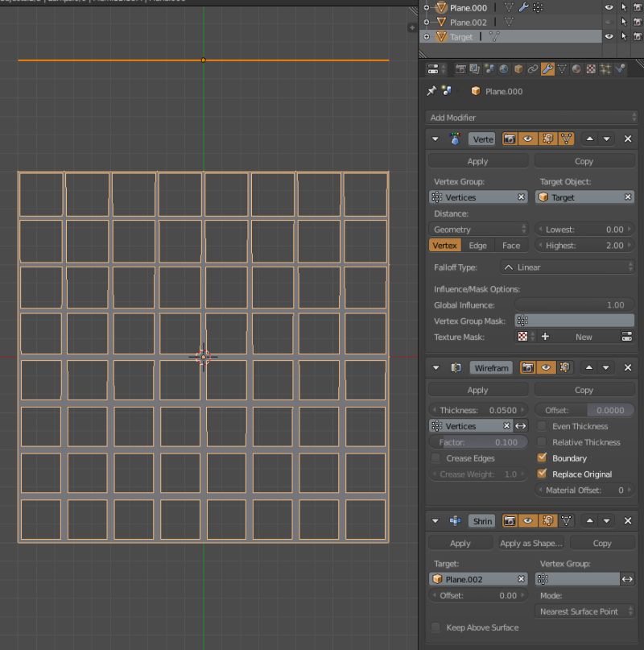Image resolution: width=644 pixels, height=650 pixels.
Task: Open the Material sphere tab
Action: pyautogui.click(x=576, y=68)
